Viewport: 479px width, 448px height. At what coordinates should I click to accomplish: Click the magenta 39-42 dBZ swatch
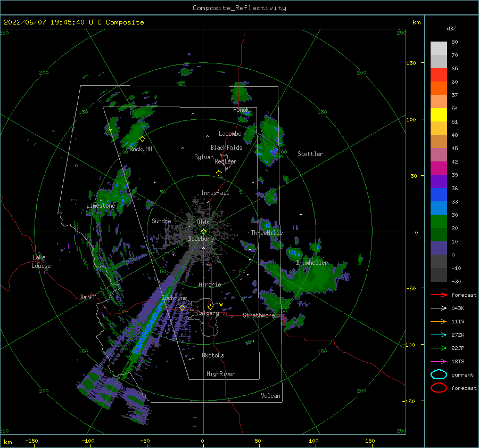(439, 168)
